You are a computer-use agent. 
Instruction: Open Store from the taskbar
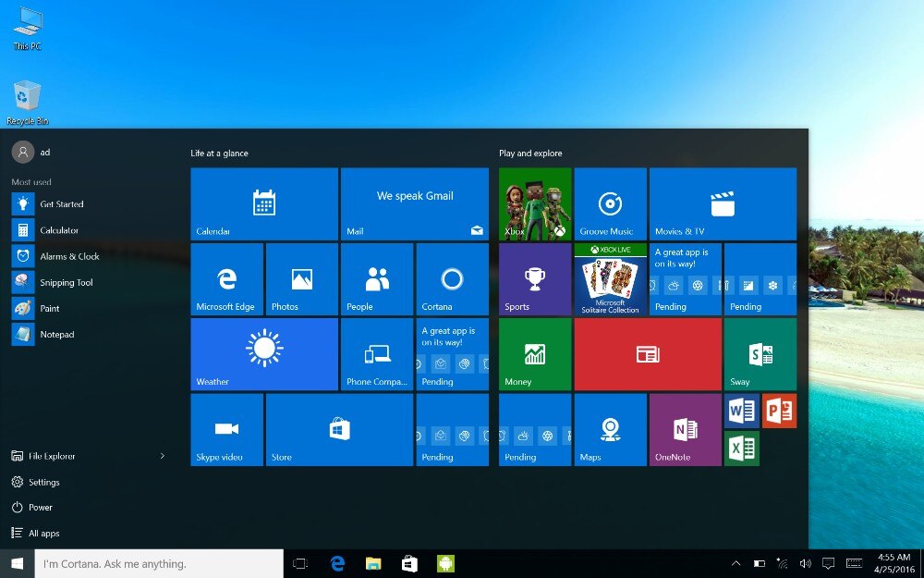click(x=409, y=564)
